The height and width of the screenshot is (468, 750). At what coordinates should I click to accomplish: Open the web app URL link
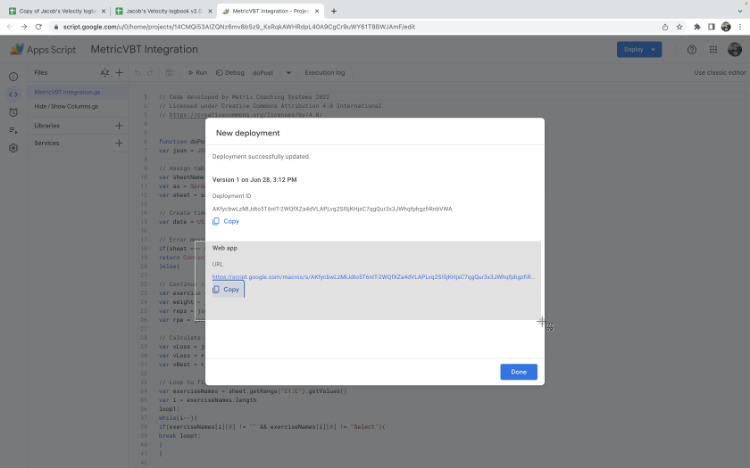[373, 277]
